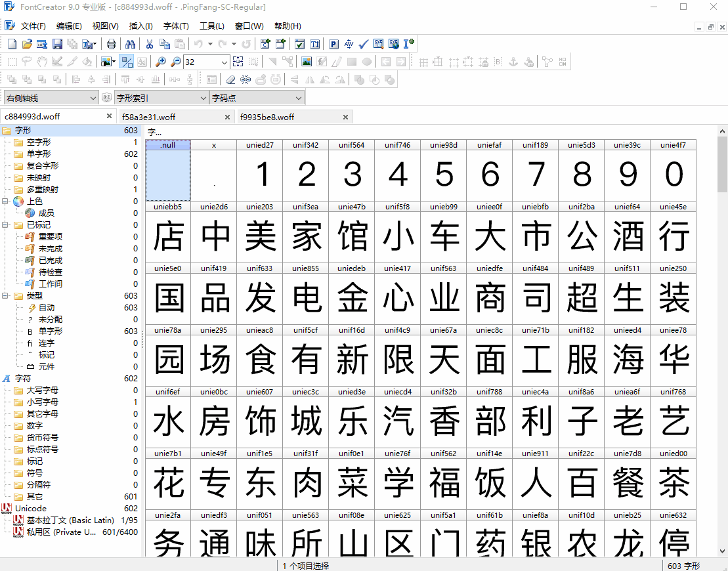Viewport: 728px width, 571px height.
Task: Click the web globe preview icon
Action: [x=394, y=44]
